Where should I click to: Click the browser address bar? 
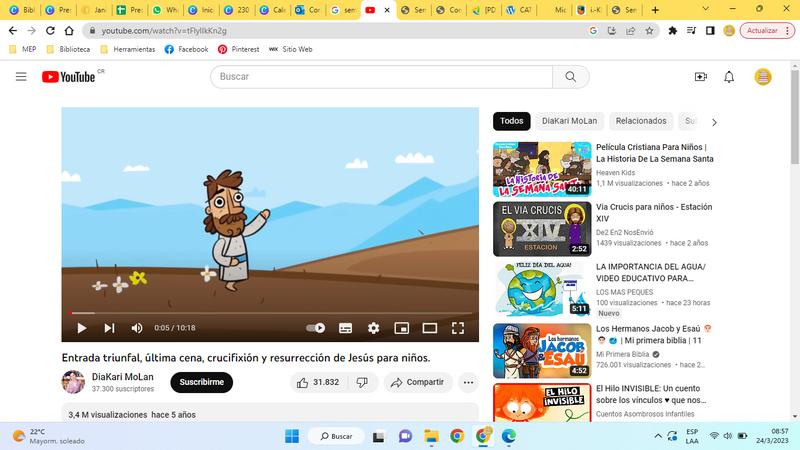337,31
